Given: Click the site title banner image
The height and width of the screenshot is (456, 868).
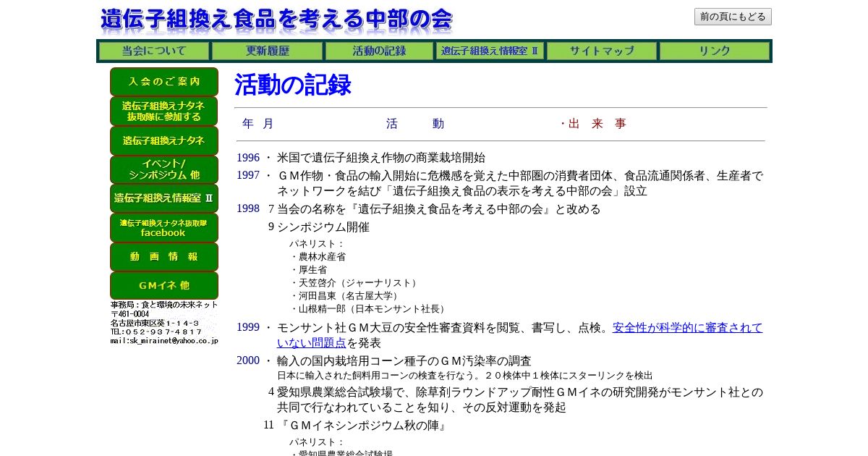Looking at the screenshot, I should [x=276, y=20].
